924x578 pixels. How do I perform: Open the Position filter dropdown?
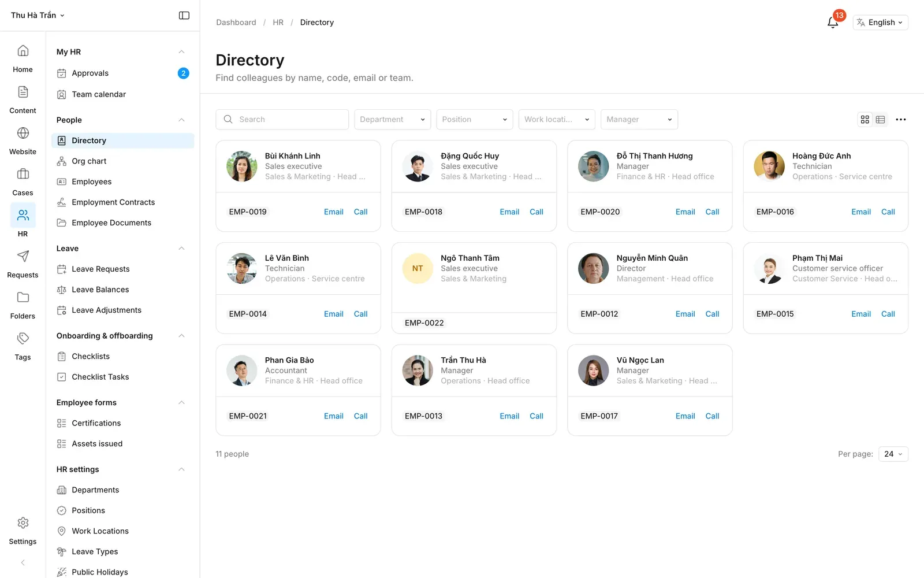click(475, 120)
